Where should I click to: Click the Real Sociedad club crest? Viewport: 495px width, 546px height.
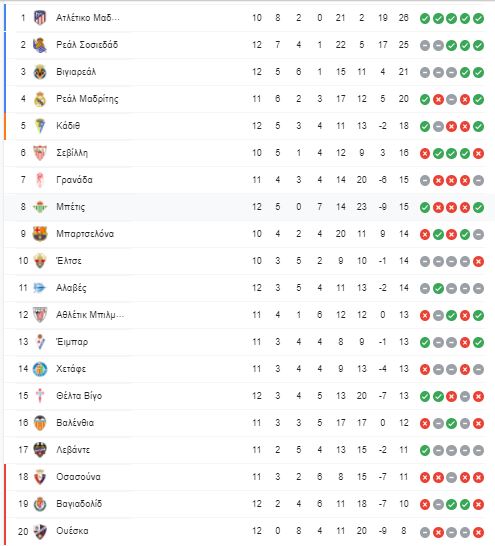click(40, 45)
